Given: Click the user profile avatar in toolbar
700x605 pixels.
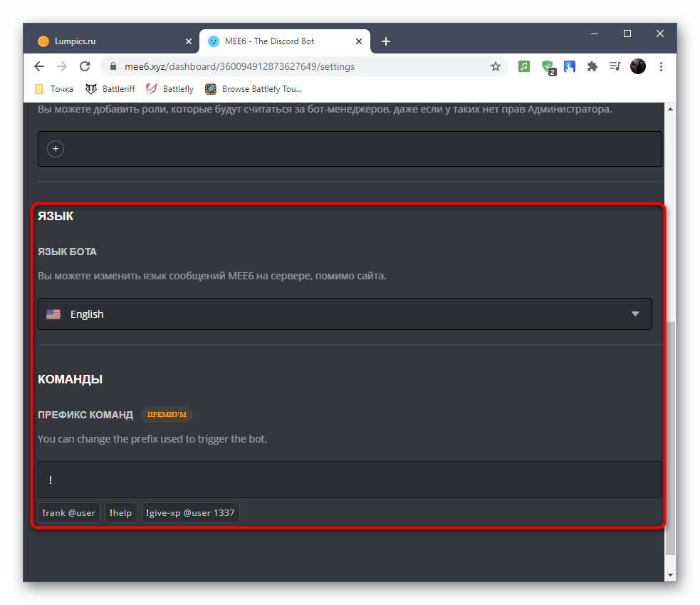Looking at the screenshot, I should tap(638, 66).
